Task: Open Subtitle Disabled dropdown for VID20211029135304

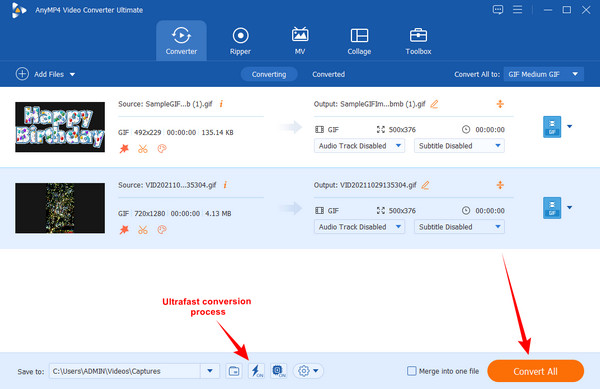Action: pyautogui.click(x=459, y=227)
